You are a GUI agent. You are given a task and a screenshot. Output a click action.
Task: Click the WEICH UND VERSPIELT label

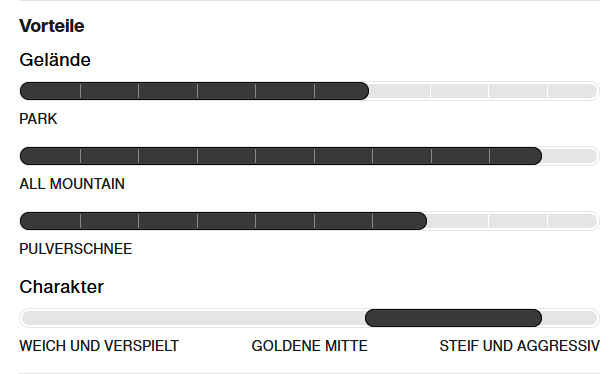[x=99, y=346]
